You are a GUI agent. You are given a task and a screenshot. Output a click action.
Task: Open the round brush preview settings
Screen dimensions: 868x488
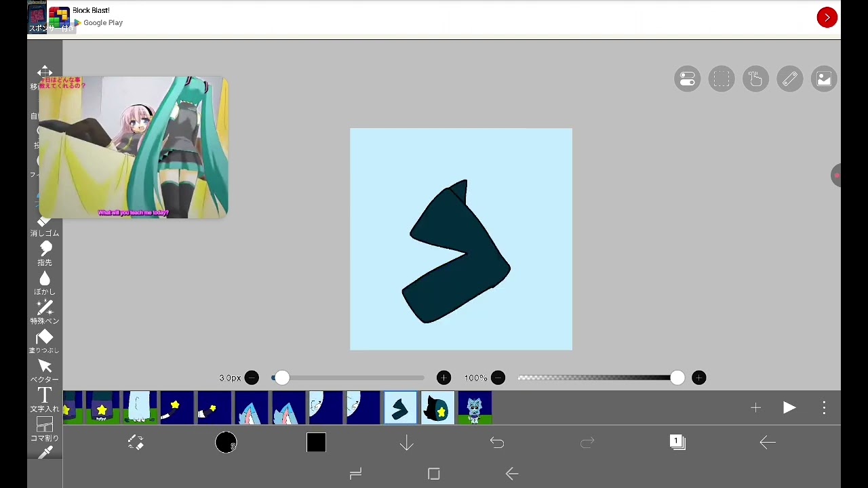[226, 443]
